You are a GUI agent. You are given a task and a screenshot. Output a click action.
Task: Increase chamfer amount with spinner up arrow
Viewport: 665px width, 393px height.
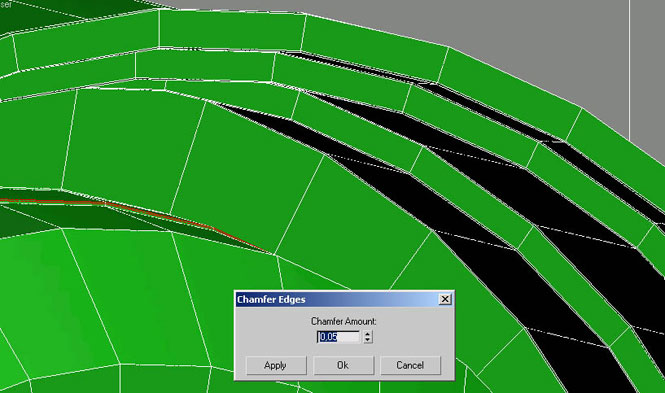(x=368, y=334)
